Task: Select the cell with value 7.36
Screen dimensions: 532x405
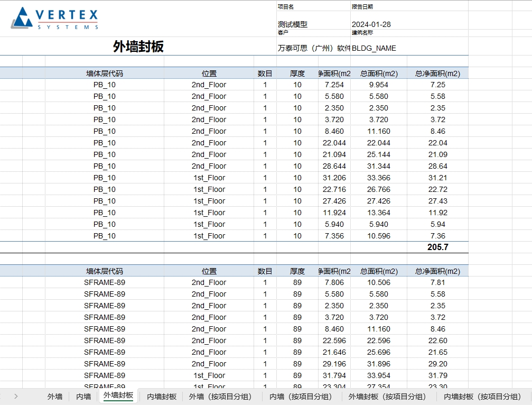Action: (437, 236)
